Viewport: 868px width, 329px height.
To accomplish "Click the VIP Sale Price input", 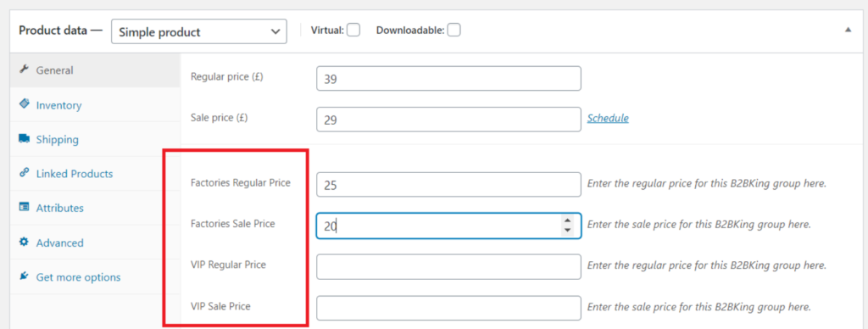I will click(449, 308).
